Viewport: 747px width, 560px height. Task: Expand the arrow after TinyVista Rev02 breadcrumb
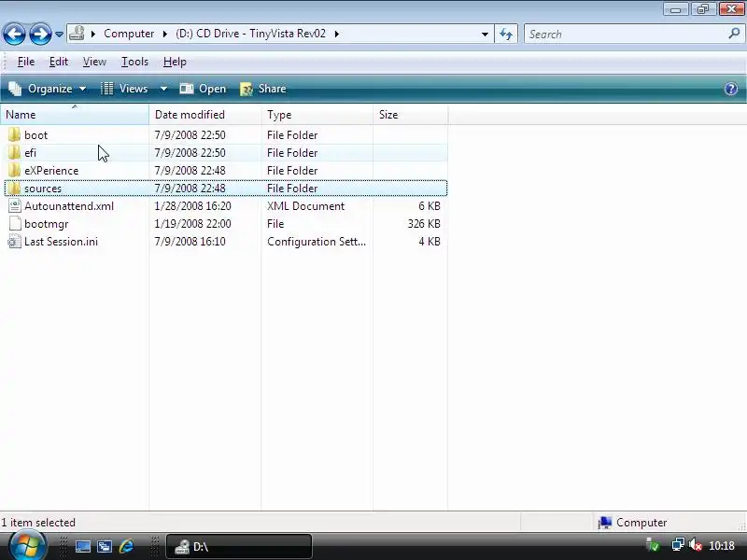pos(337,34)
